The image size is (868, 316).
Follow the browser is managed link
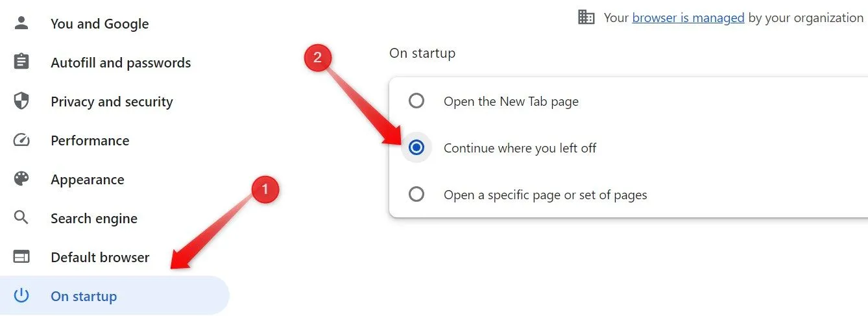coord(688,18)
